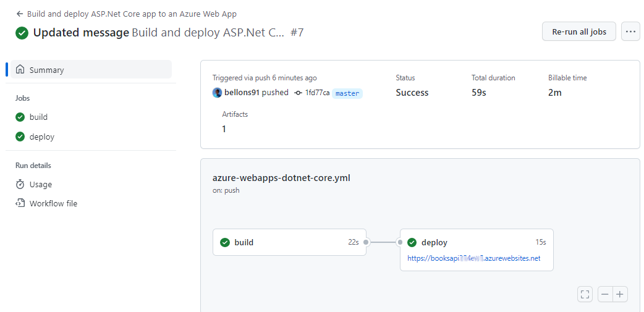This screenshot has width=644, height=312.
Task: Click the Run details section heading
Action: tap(33, 166)
